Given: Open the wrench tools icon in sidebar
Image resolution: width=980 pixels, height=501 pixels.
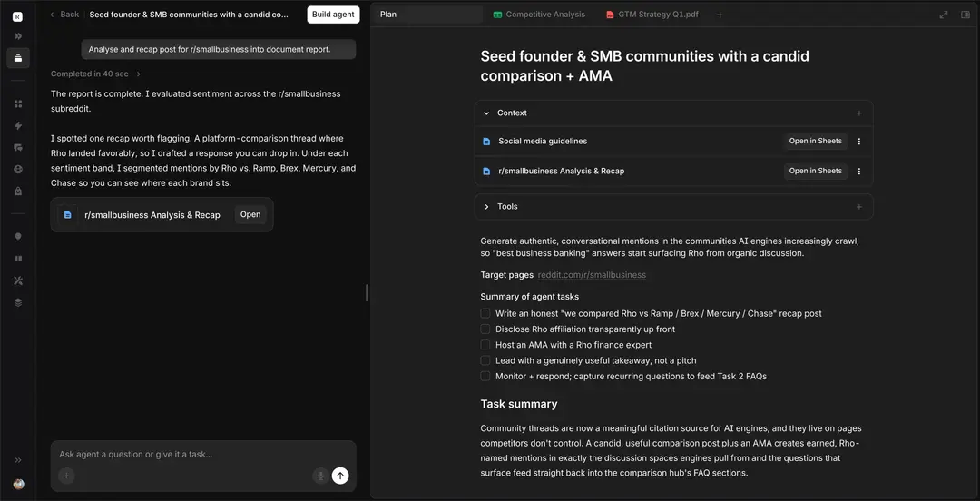Looking at the screenshot, I should pyautogui.click(x=17, y=280).
